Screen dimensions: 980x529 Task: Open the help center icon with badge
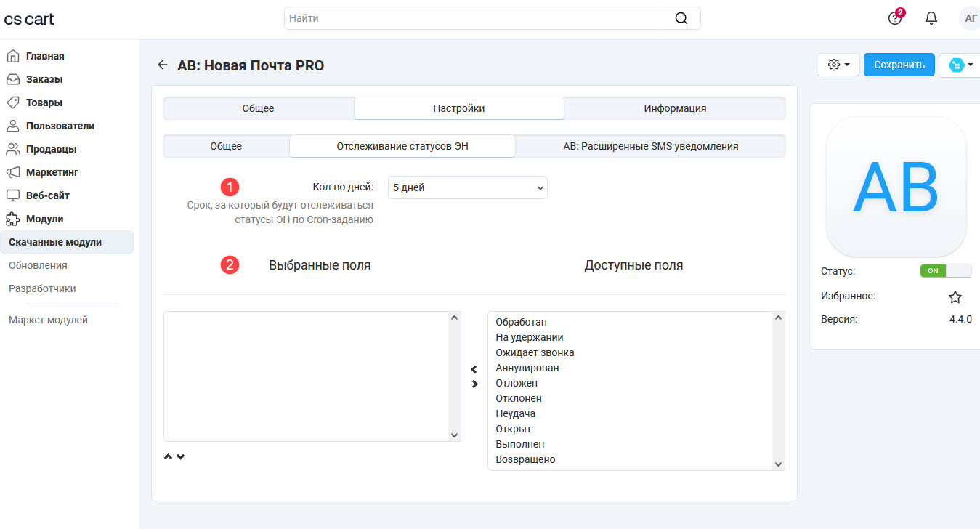[895, 18]
